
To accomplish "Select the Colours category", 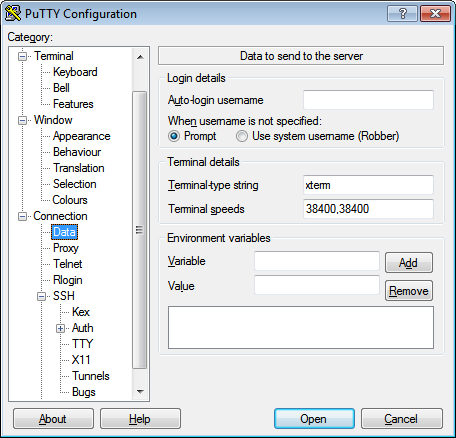I will pyautogui.click(x=70, y=200).
